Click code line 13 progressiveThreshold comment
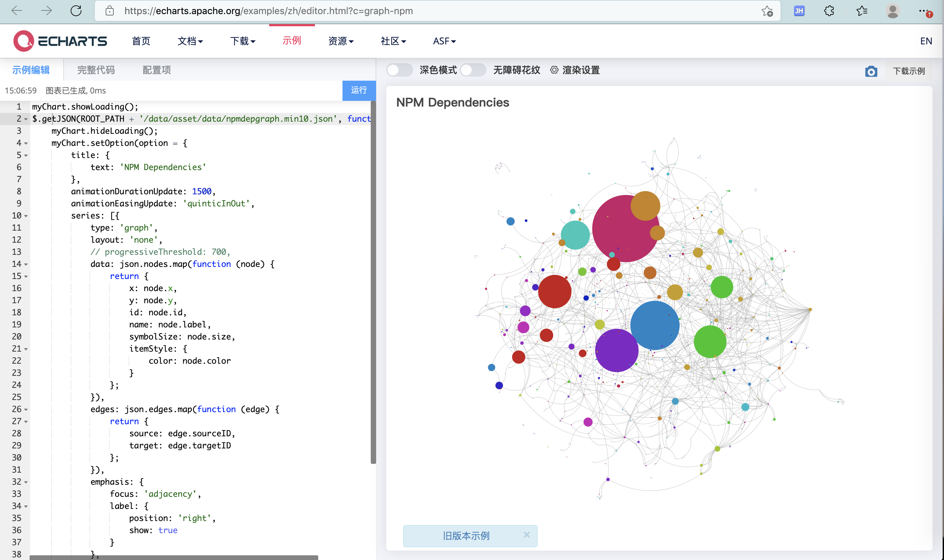 [x=160, y=252]
